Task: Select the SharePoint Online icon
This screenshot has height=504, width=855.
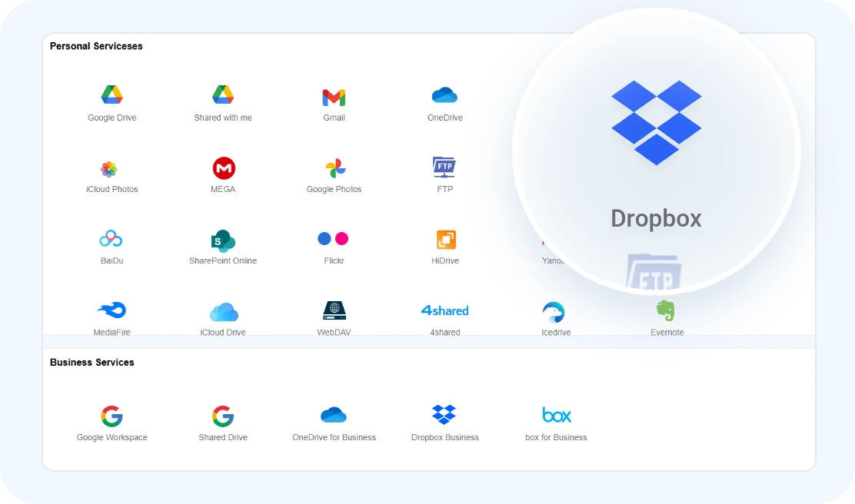Action: point(223,240)
